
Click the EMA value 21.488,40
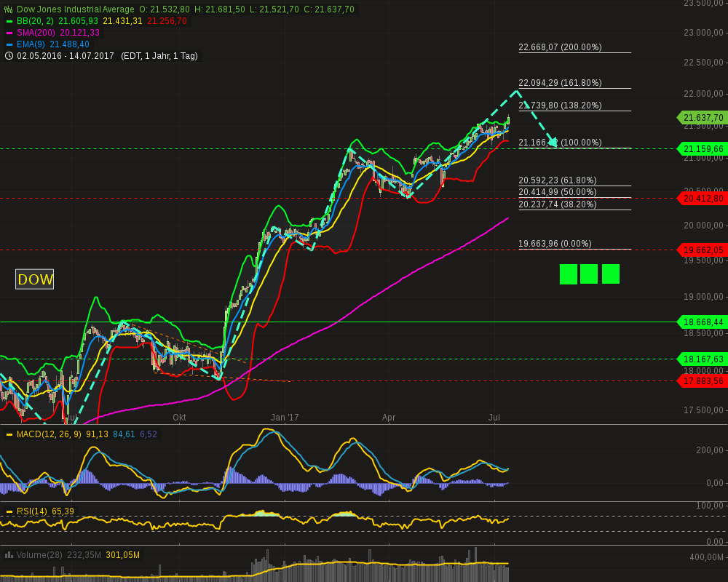pos(70,44)
